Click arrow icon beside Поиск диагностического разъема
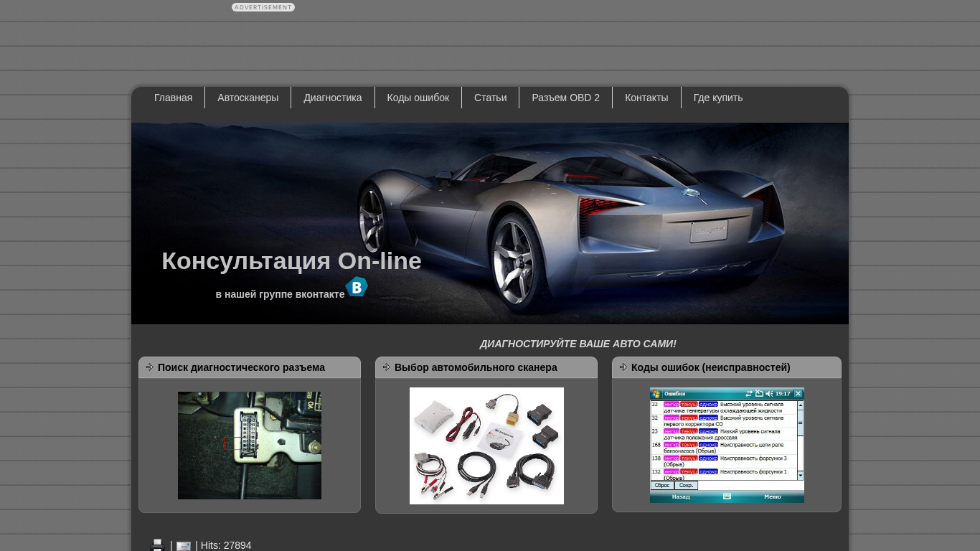 149,367
